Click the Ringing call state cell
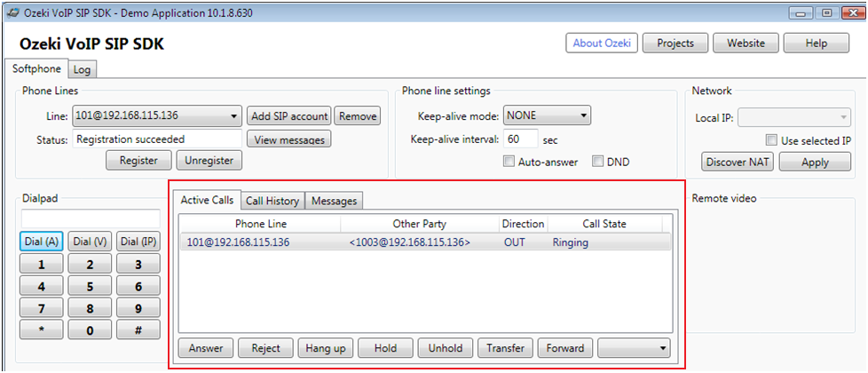 coord(570,242)
